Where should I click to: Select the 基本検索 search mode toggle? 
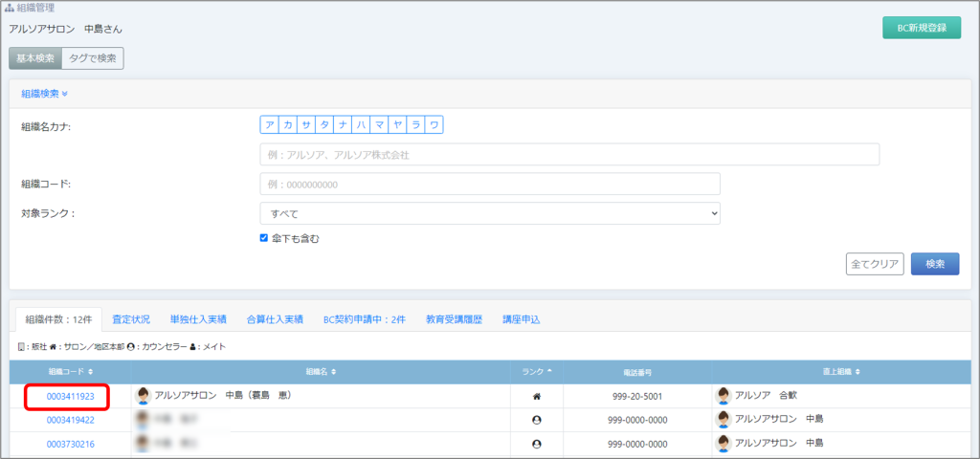(x=35, y=58)
